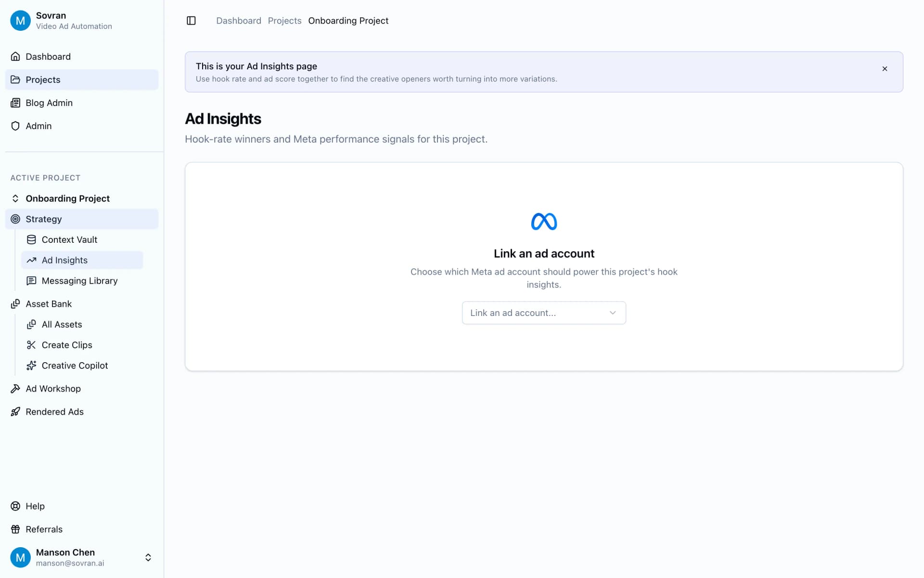This screenshot has width=924, height=578.
Task: Click the Onboarding Project breadcrumb
Action: tap(348, 21)
